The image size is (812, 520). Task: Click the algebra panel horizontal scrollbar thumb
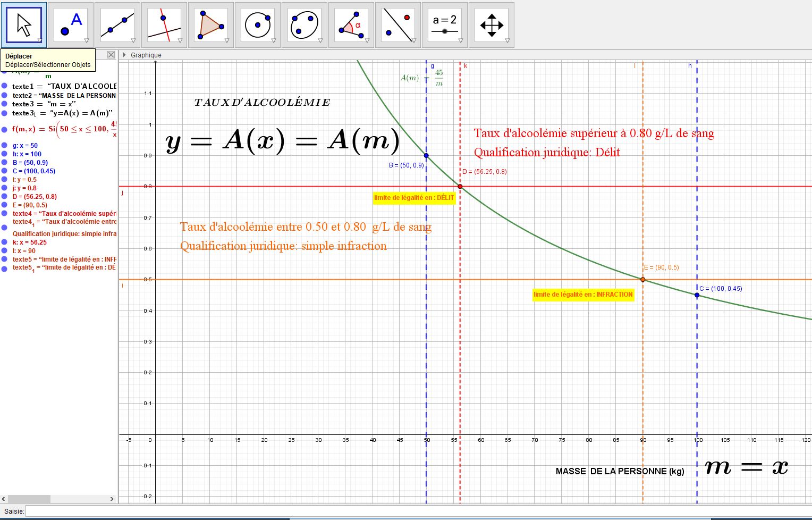(x=29, y=499)
